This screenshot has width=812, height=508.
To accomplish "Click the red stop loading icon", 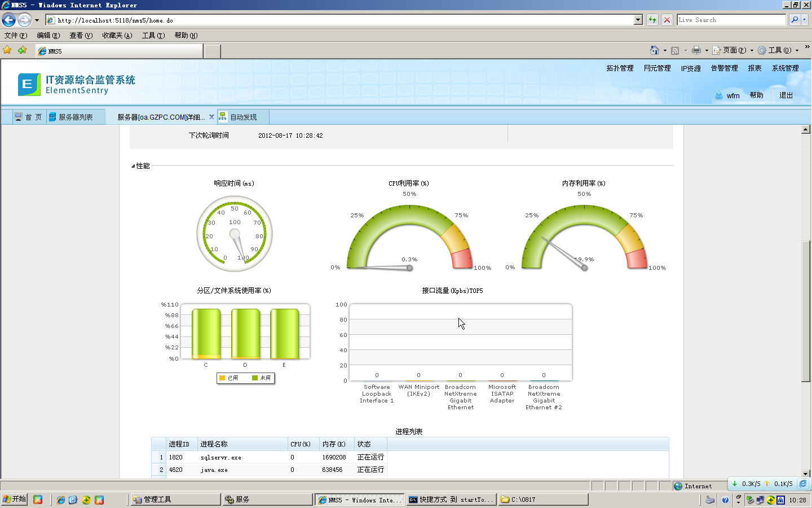I will coord(667,20).
